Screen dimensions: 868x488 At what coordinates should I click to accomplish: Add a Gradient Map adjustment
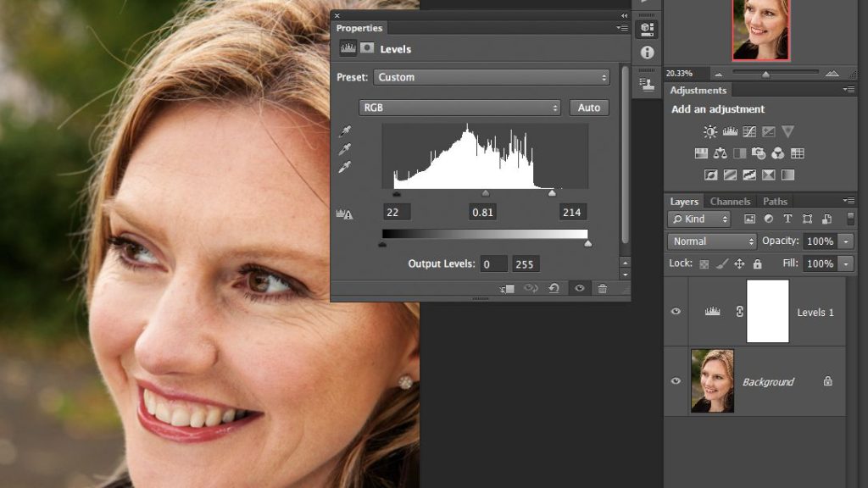787,175
